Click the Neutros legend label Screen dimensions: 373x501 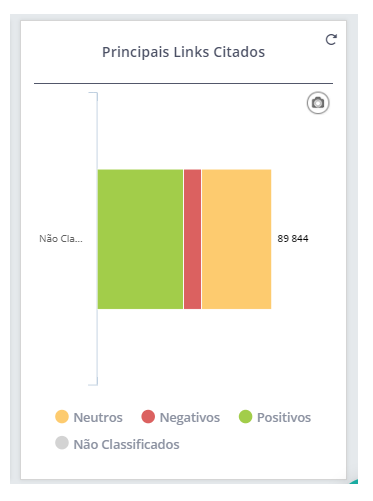98,417
